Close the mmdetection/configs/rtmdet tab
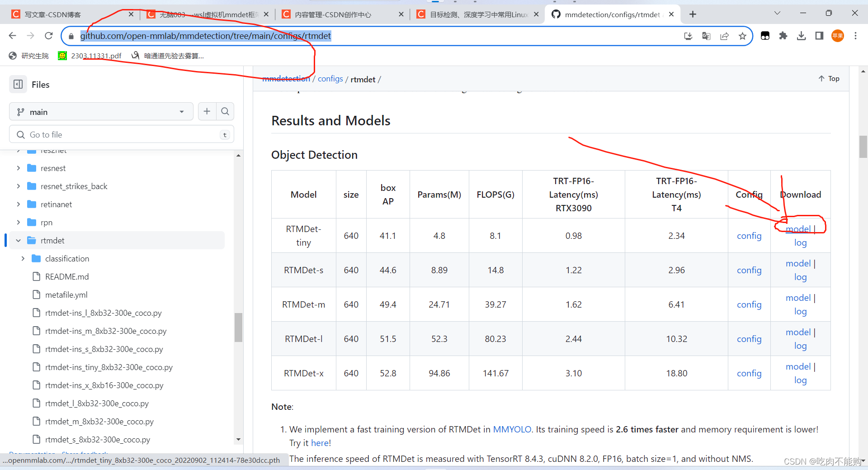 (x=671, y=14)
